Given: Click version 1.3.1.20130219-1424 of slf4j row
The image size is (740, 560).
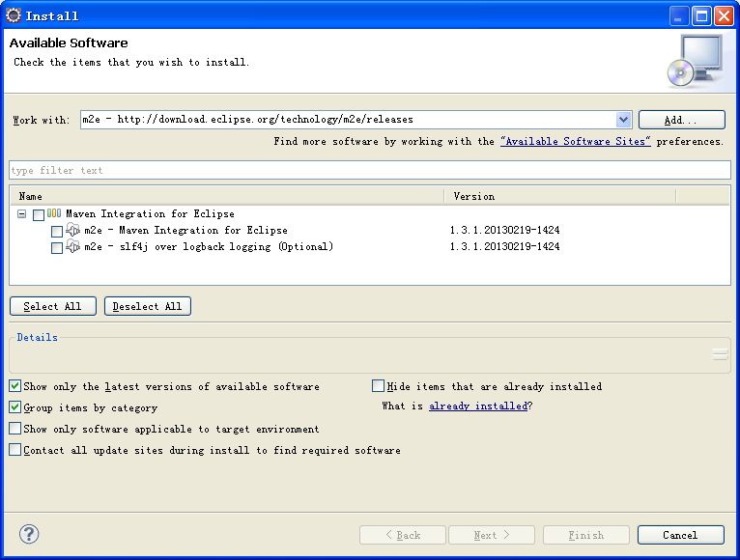Looking at the screenshot, I should tap(504, 246).
